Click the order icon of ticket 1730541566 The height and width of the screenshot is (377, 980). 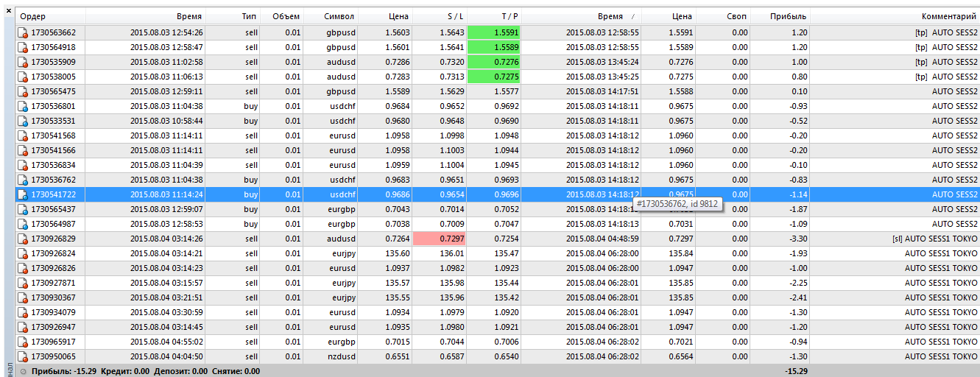[x=23, y=150]
